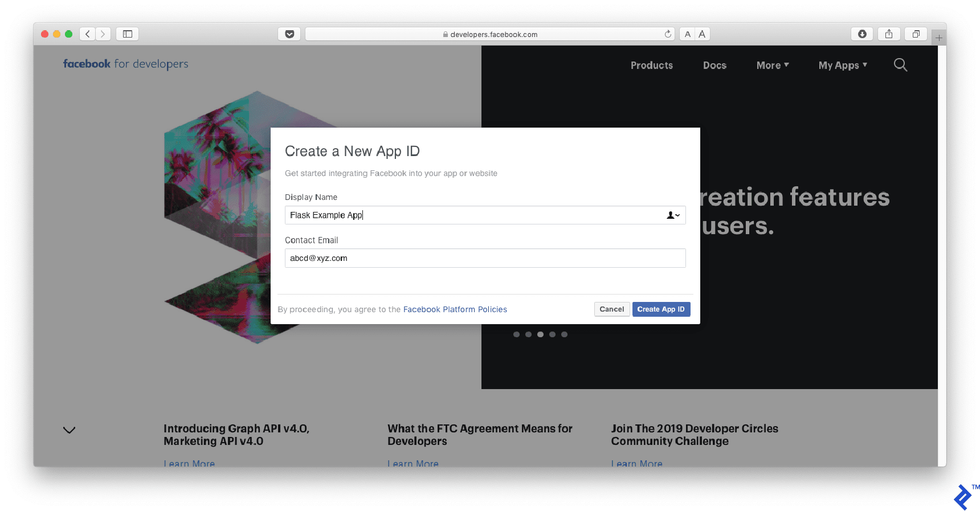Select third carousel dot
This screenshot has width=980, height=511.
[540, 334]
